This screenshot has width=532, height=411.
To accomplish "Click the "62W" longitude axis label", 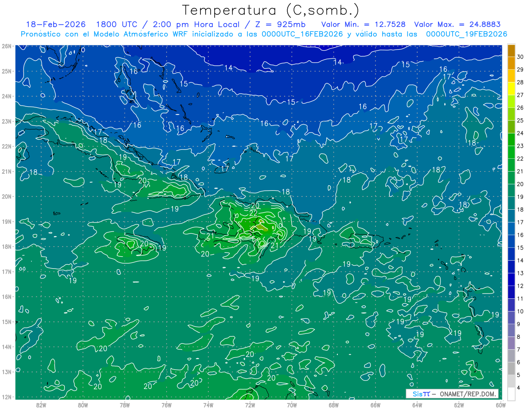I will click(459, 405).
